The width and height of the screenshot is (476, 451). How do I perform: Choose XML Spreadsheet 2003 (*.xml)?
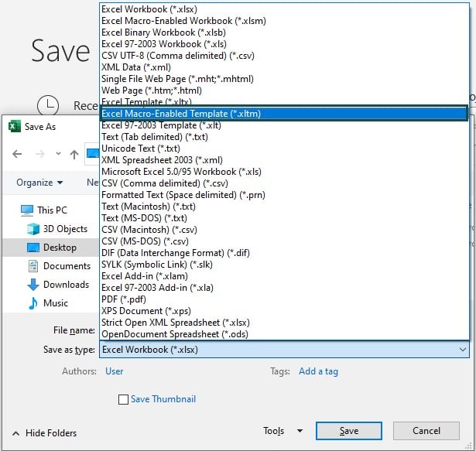point(284,160)
